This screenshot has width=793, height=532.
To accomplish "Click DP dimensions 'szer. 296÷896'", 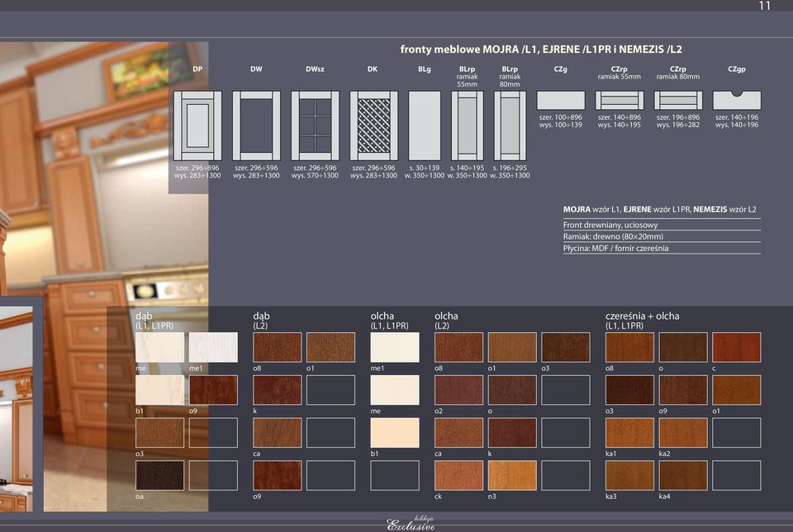I will click(x=197, y=168).
